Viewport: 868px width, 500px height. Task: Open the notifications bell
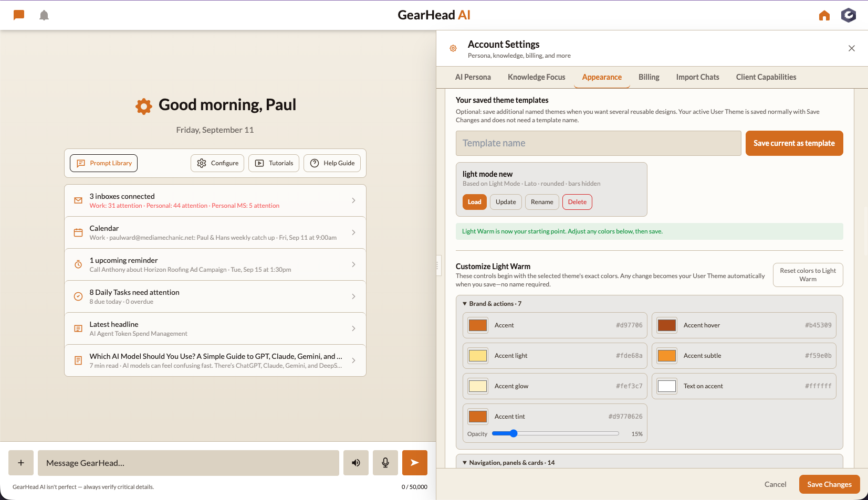pos(44,15)
